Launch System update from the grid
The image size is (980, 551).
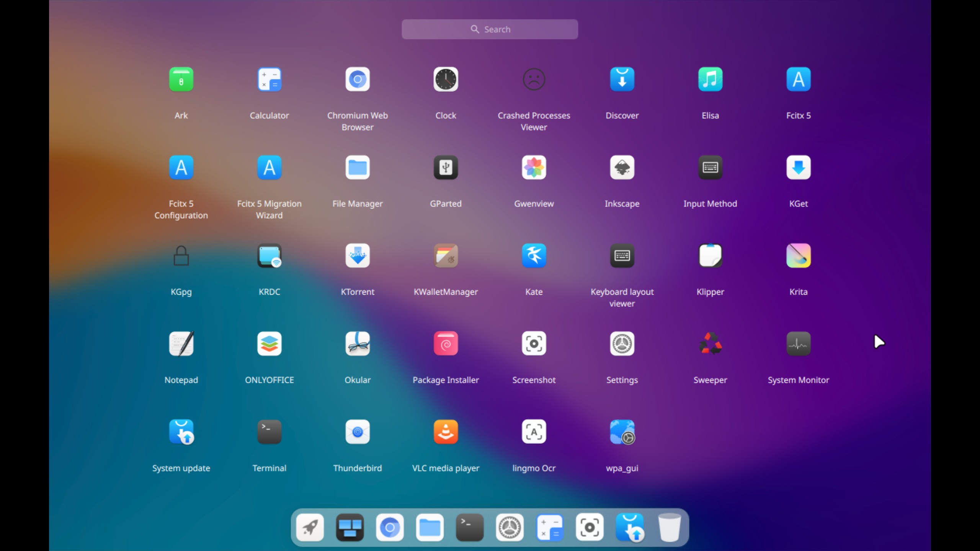click(x=181, y=432)
